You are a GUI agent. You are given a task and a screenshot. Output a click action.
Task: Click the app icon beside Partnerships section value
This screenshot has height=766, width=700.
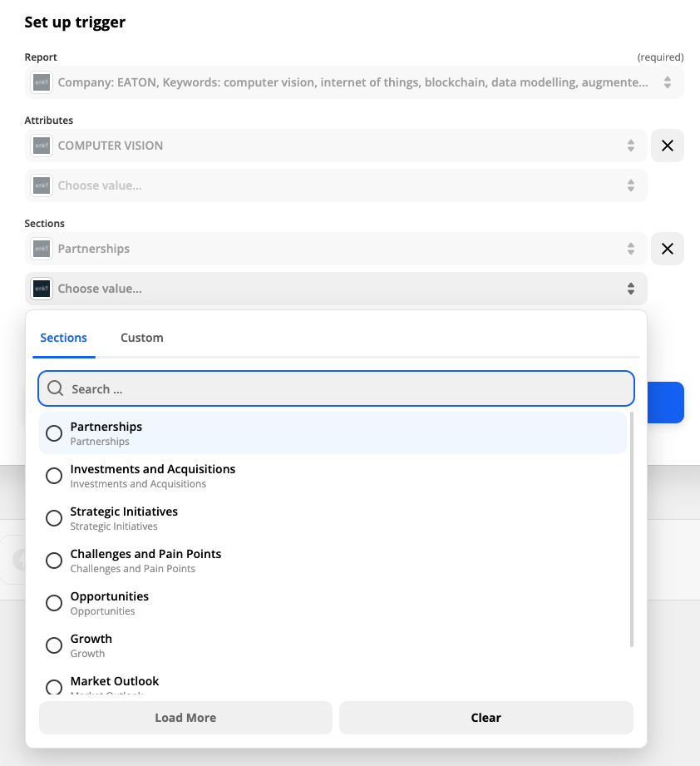[42, 249]
